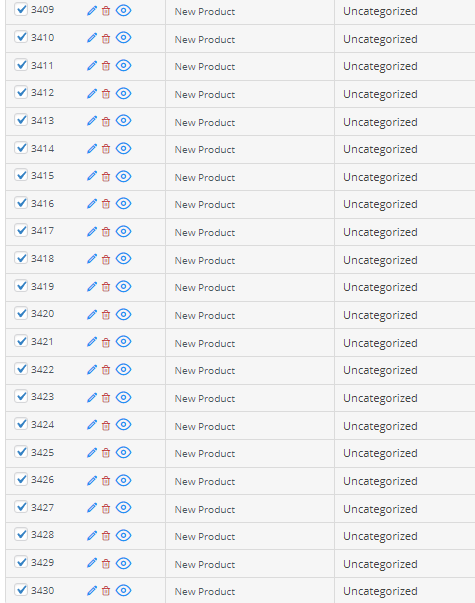Click the product ID 3422
Viewport: 475px width, 603px height.
[42, 370]
